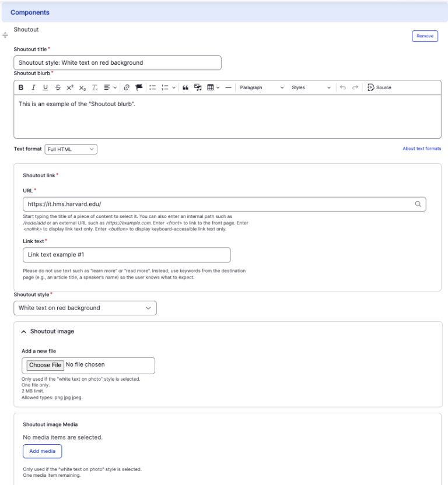Open the Shoutout style dropdown
The width and height of the screenshot is (448, 485).
[x=85, y=308]
